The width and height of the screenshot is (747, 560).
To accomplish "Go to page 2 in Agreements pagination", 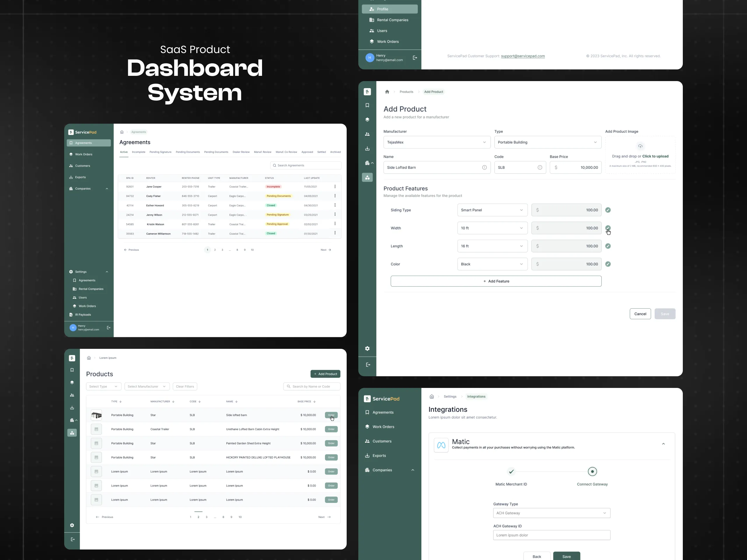I will pyautogui.click(x=215, y=250).
